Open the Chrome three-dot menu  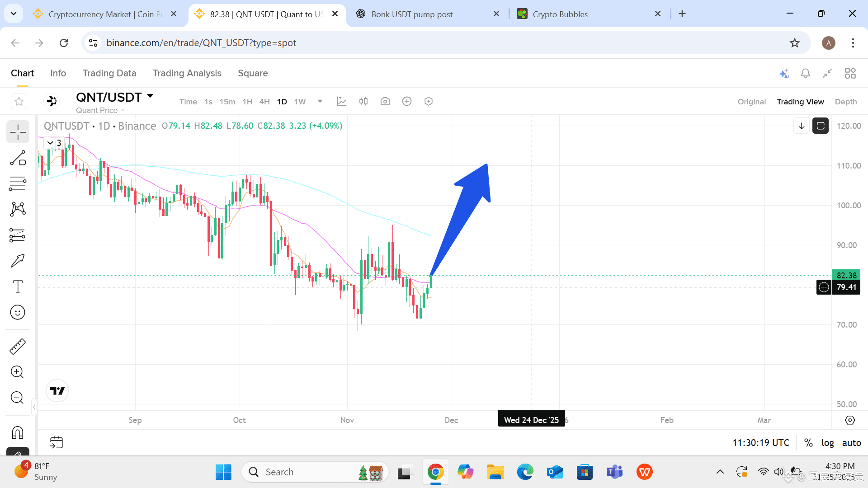click(x=853, y=43)
